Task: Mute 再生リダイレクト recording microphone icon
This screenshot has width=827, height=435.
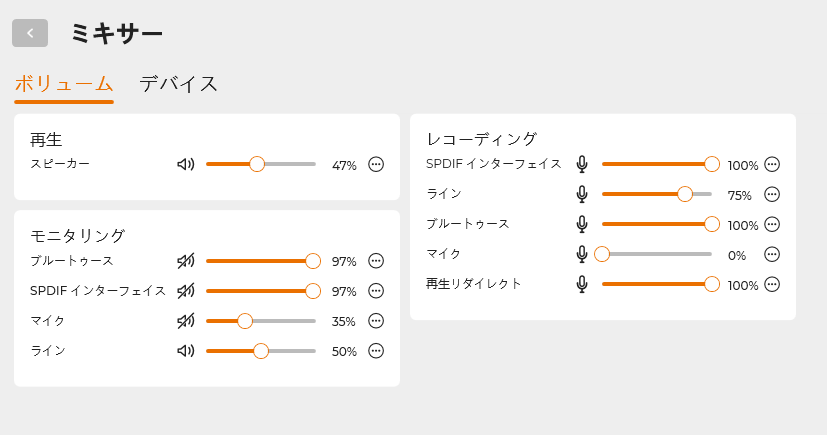Action: [x=582, y=285]
